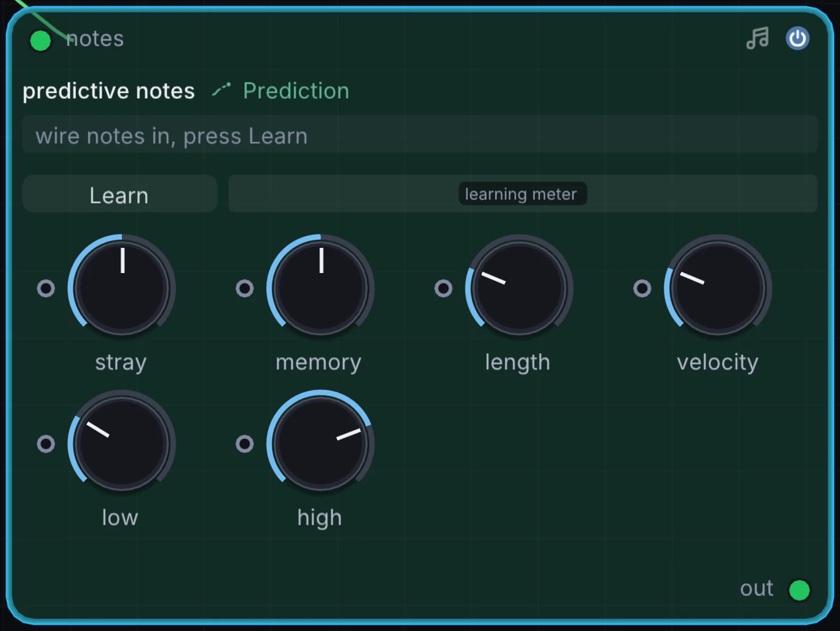Click the length knob
Screen dimensions: 840x631
pos(519,287)
